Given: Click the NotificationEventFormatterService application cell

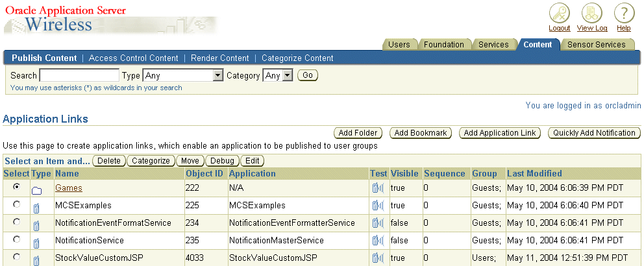Looking at the screenshot, I should click(x=292, y=223).
